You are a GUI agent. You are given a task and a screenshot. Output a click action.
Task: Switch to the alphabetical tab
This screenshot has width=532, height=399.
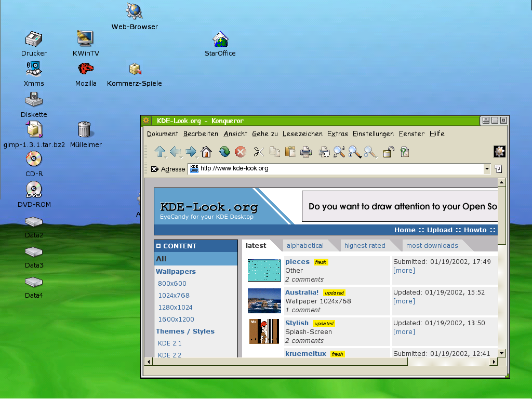[x=305, y=246]
